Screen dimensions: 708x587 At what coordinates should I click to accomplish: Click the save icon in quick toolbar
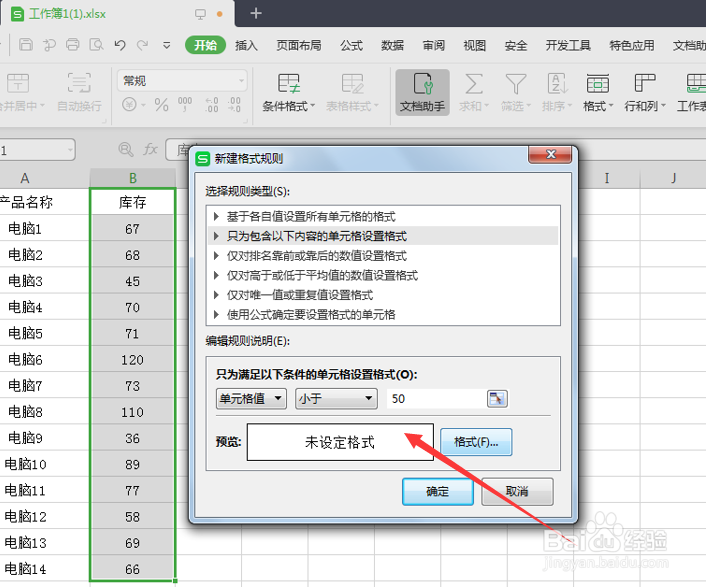26,45
